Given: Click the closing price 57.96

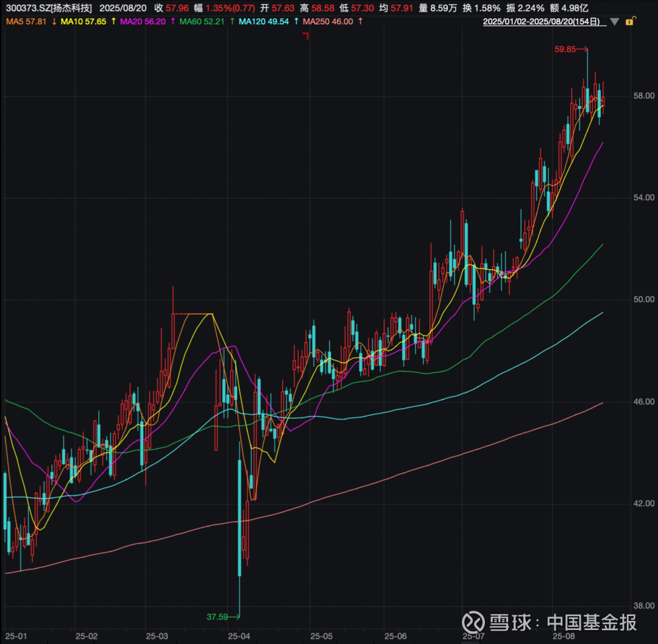Looking at the screenshot, I should 177,8.
